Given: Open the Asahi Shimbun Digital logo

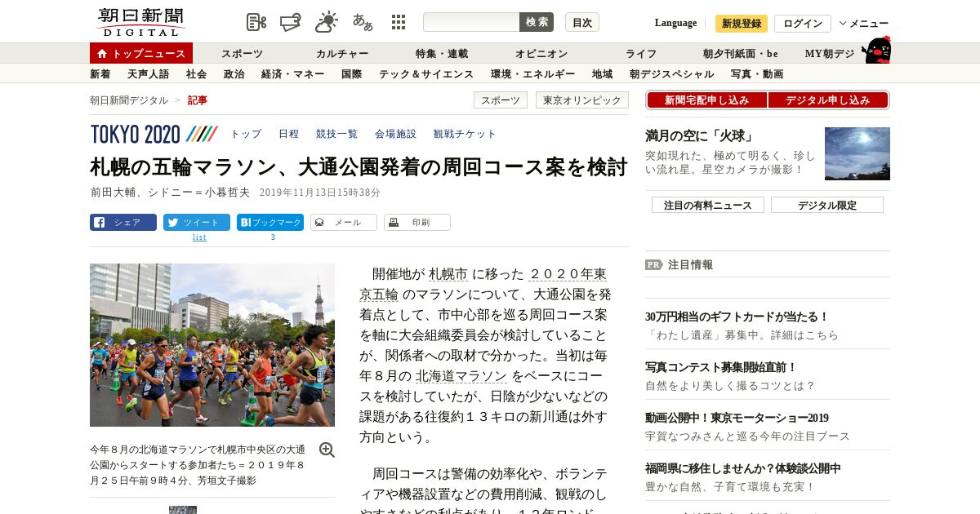Looking at the screenshot, I should [x=140, y=22].
